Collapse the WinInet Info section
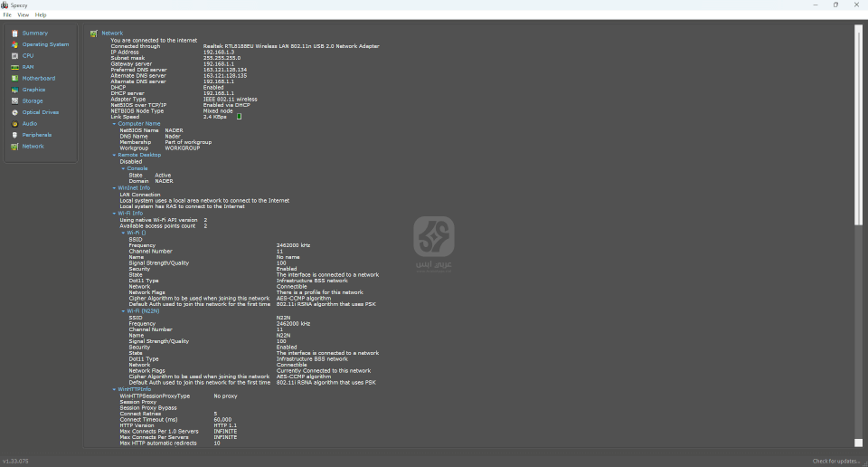The width and height of the screenshot is (868, 467). click(114, 188)
